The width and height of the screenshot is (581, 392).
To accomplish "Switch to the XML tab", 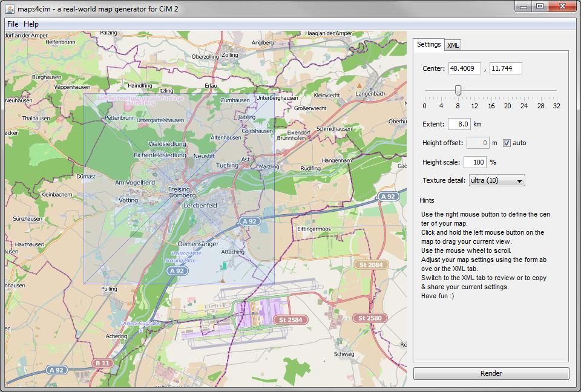I will (x=453, y=45).
